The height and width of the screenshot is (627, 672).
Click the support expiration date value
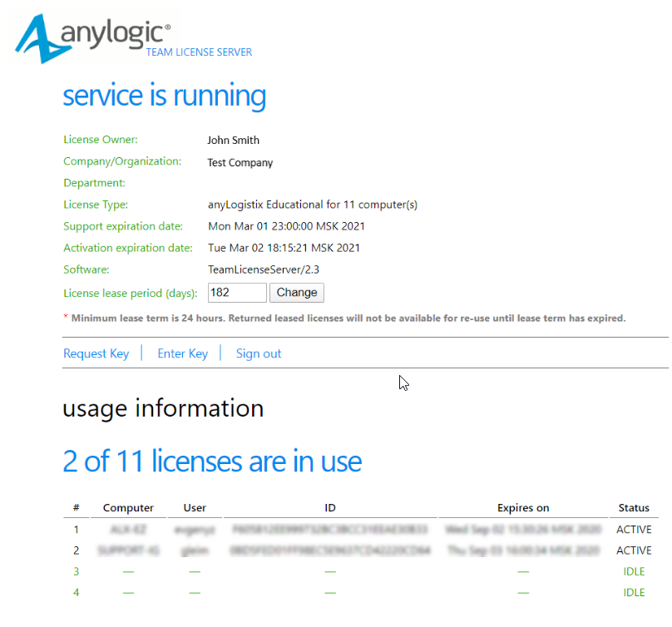[286, 226]
